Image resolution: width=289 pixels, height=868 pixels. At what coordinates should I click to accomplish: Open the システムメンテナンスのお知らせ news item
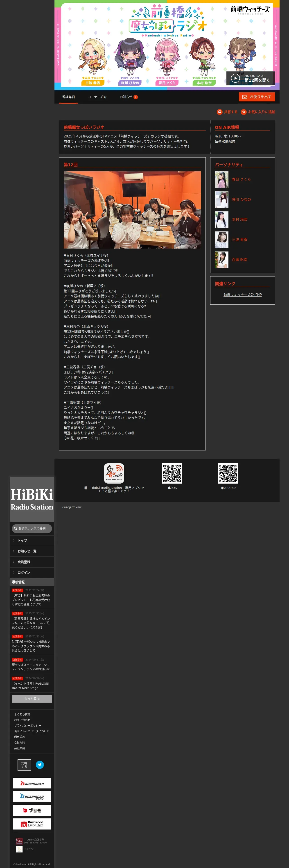pos(32,665)
